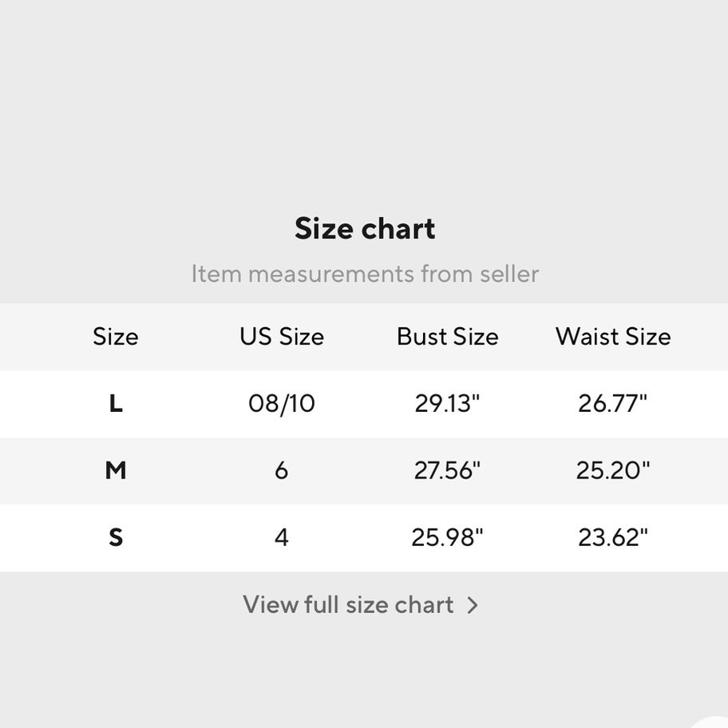Tap the 25.98" bust measurement
This screenshot has height=728, width=728.
click(x=447, y=537)
